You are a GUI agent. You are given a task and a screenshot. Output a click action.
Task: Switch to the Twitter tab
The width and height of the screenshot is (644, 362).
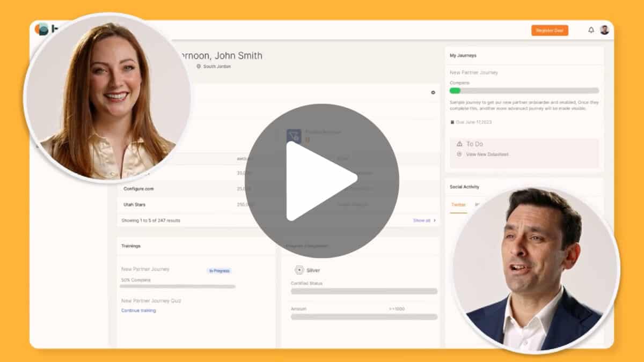point(458,205)
